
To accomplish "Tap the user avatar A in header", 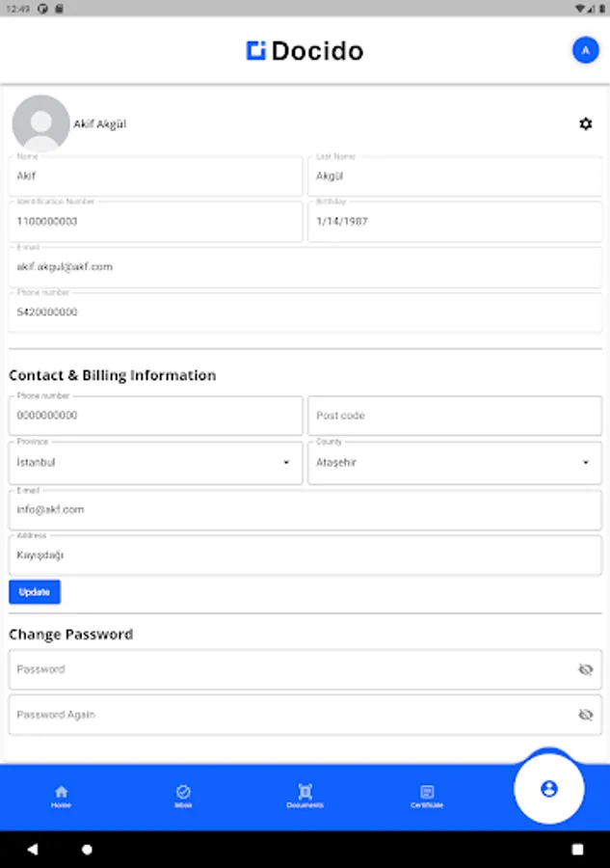I will (x=585, y=50).
